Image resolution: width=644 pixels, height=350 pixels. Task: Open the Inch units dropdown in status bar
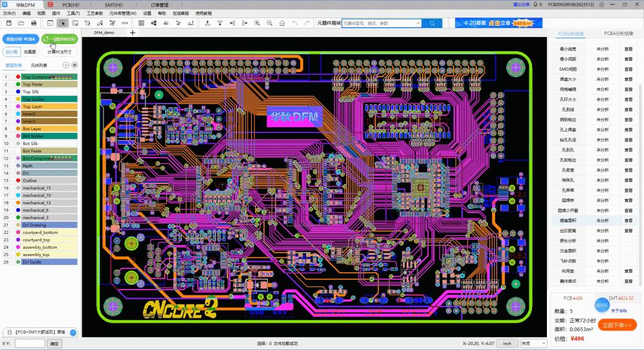coord(507,344)
